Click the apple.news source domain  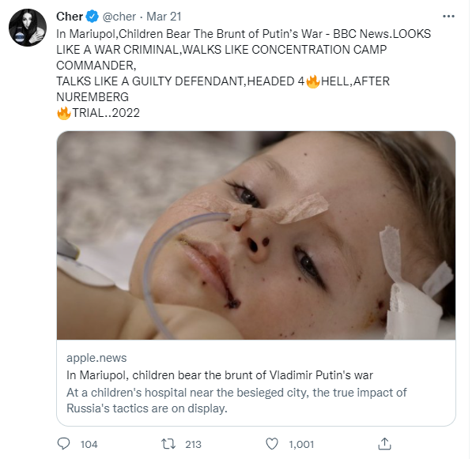tap(96, 358)
